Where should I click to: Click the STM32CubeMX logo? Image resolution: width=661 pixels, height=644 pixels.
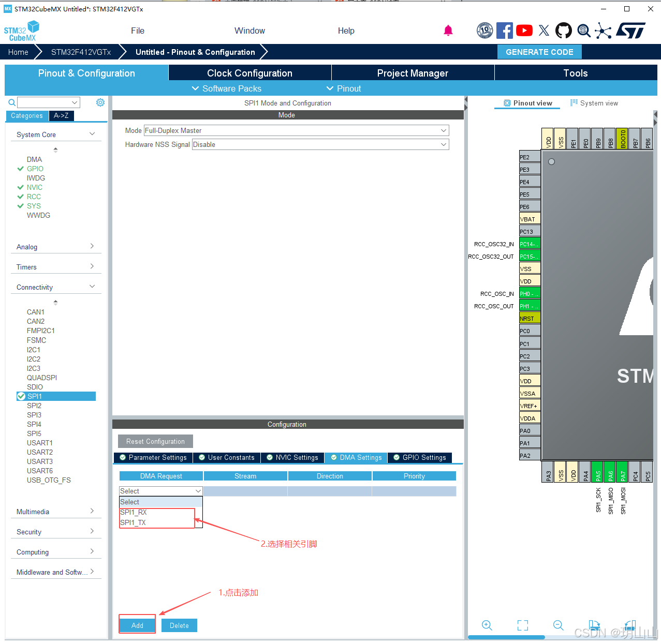pos(22,31)
